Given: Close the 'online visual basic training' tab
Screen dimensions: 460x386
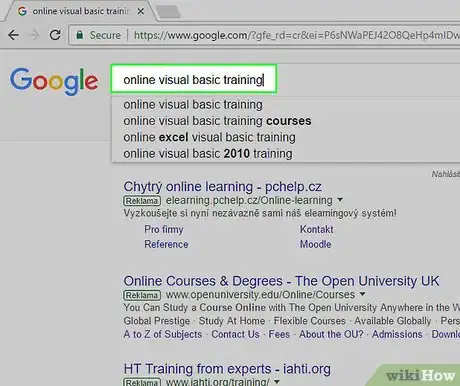Looking at the screenshot, I should click(141, 11).
